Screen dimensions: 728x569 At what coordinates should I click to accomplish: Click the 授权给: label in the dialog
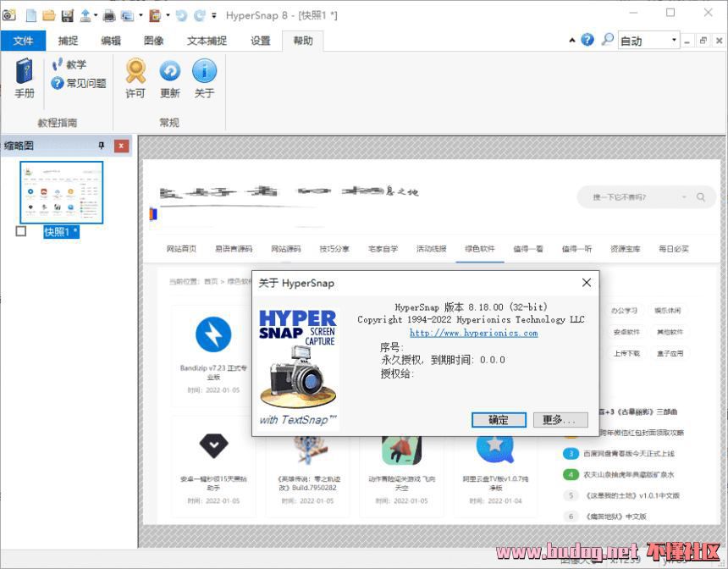pos(397,373)
